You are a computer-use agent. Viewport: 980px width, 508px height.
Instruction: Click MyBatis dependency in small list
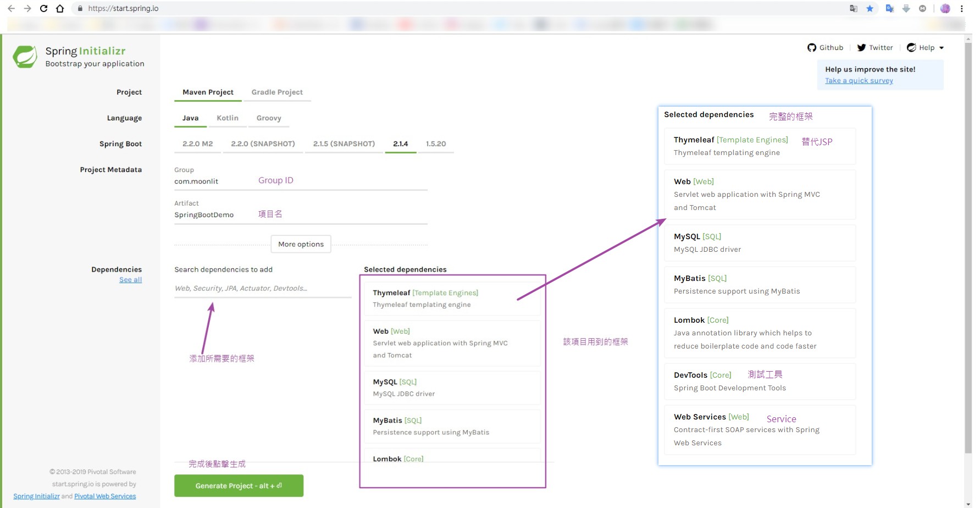(452, 426)
